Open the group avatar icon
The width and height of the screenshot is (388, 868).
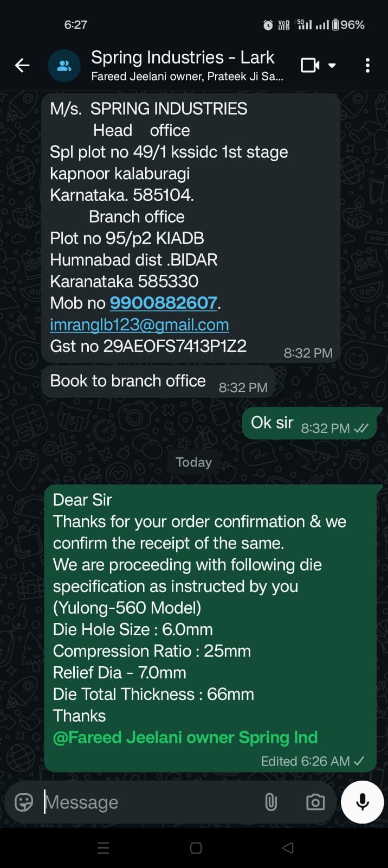pyautogui.click(x=64, y=66)
